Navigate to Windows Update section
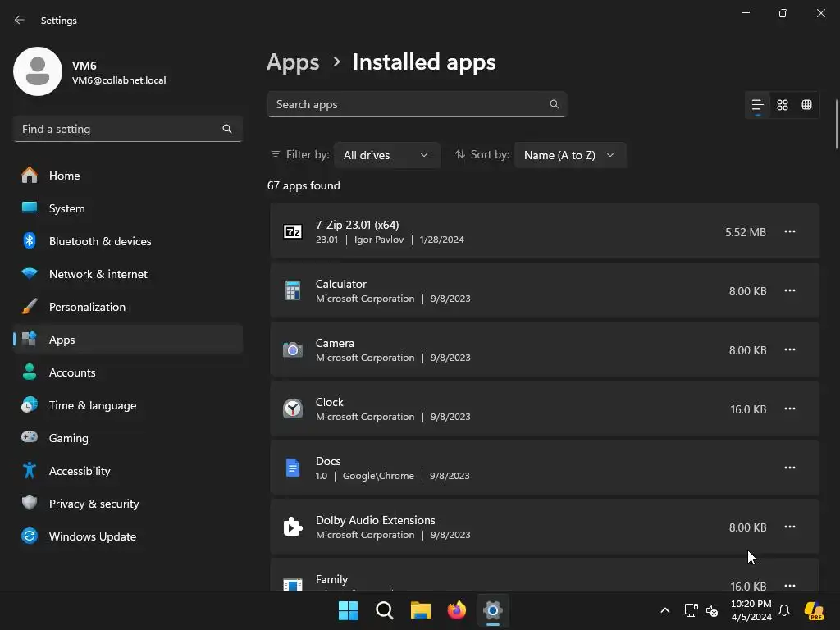This screenshot has width=840, height=630. (x=92, y=536)
